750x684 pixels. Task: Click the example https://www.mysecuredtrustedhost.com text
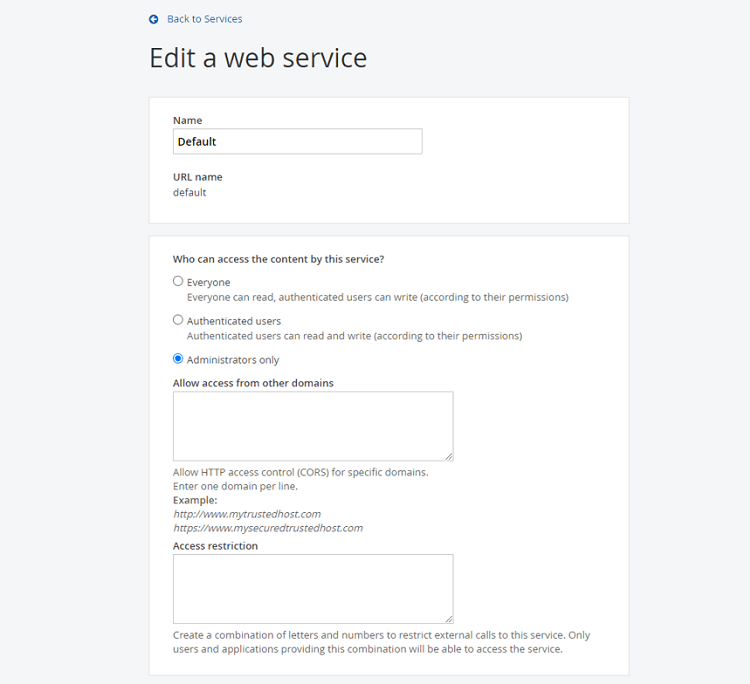[x=268, y=528]
